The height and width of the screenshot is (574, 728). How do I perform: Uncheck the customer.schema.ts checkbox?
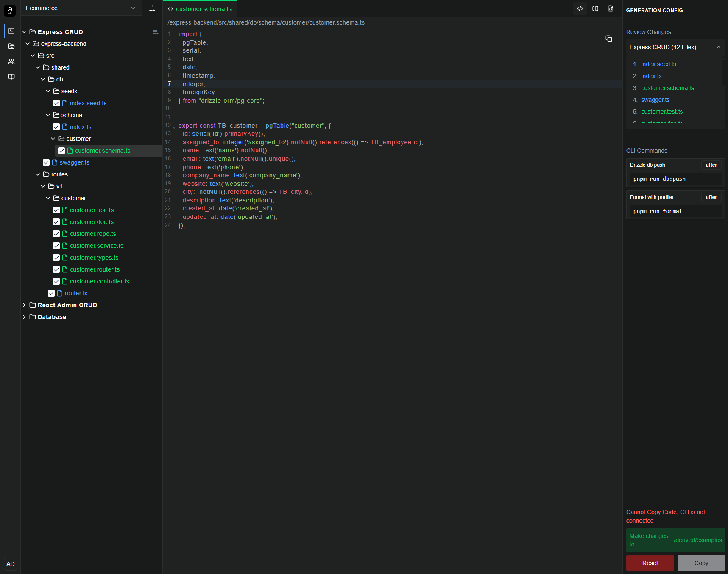pyautogui.click(x=61, y=151)
